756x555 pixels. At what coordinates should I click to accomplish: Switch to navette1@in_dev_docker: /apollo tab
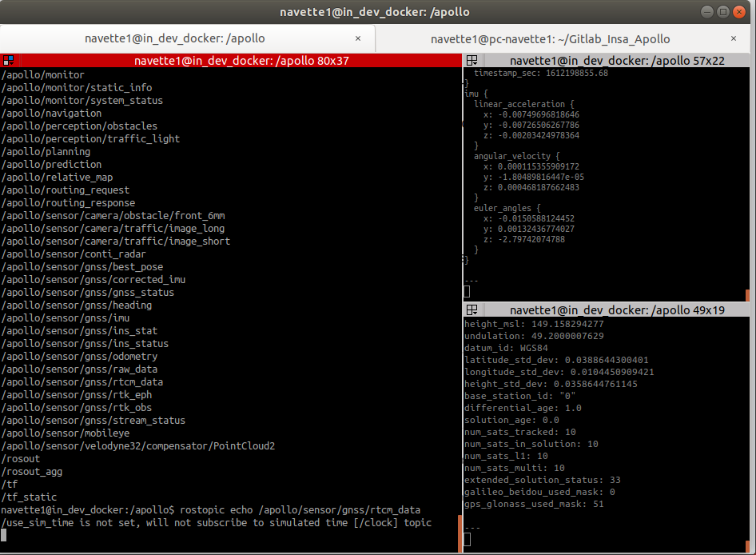pos(175,38)
